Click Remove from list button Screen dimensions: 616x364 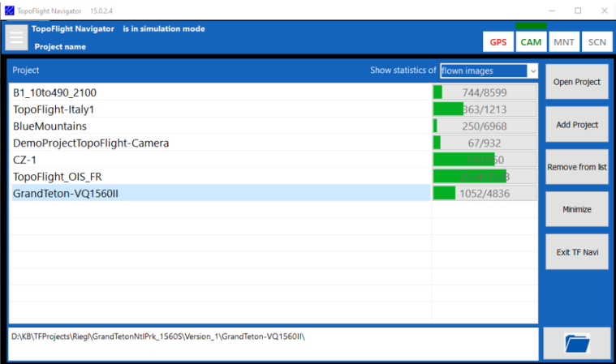(x=577, y=167)
